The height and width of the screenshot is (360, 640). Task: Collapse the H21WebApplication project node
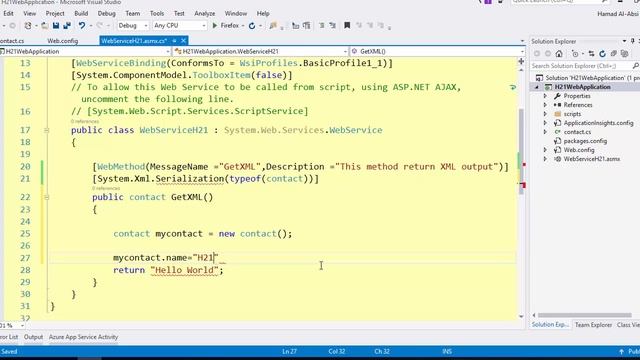pos(537,87)
